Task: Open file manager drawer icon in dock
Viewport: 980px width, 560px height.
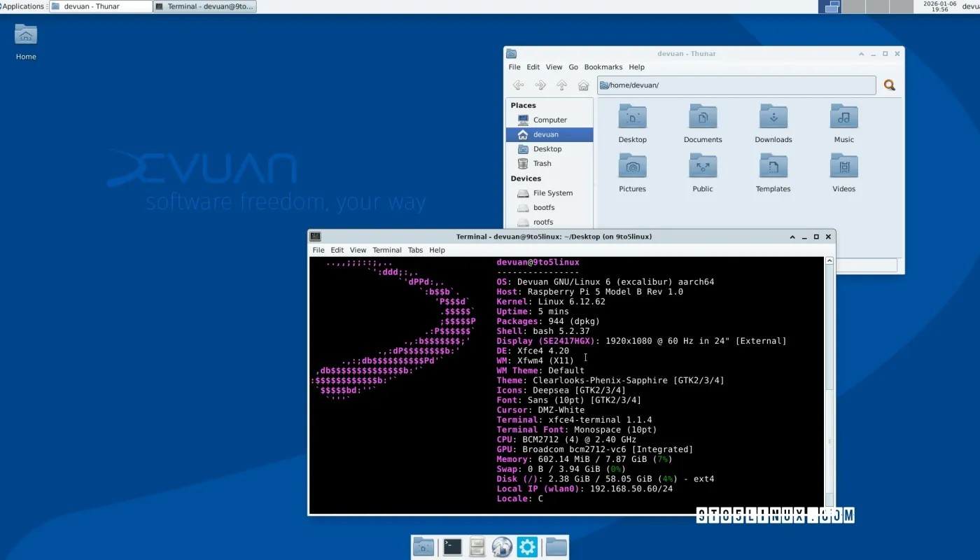Action: click(477, 547)
